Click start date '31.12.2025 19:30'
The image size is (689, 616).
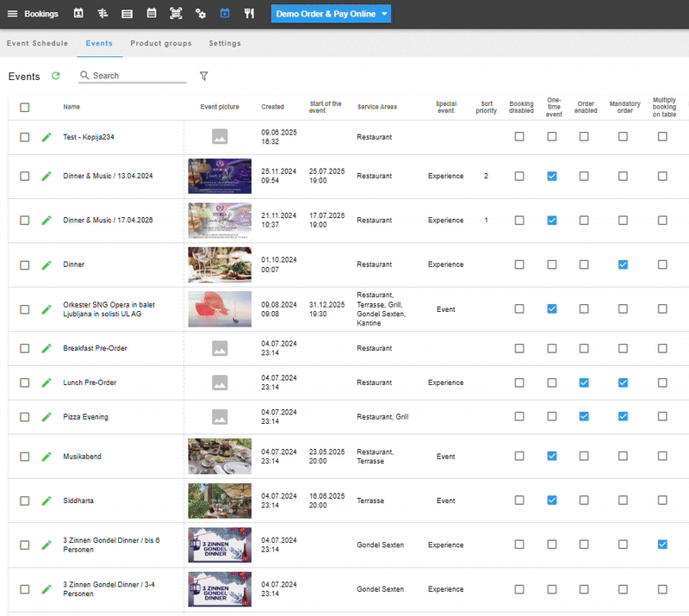coord(326,309)
